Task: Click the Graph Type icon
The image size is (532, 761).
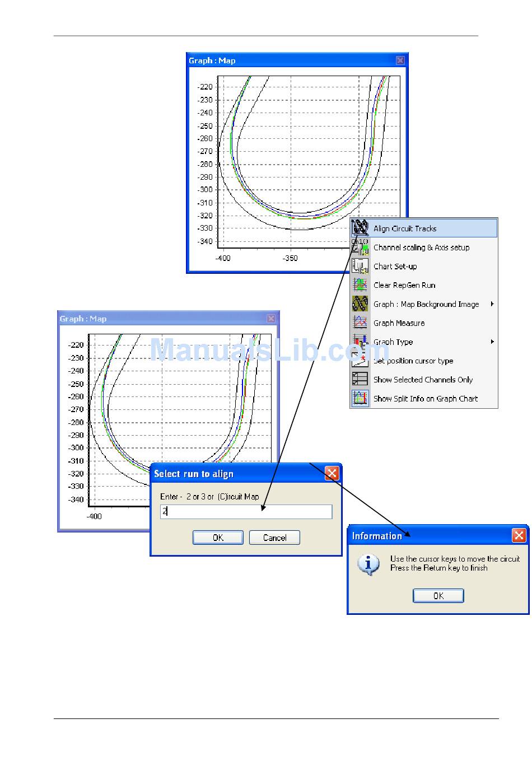Action: (360, 342)
